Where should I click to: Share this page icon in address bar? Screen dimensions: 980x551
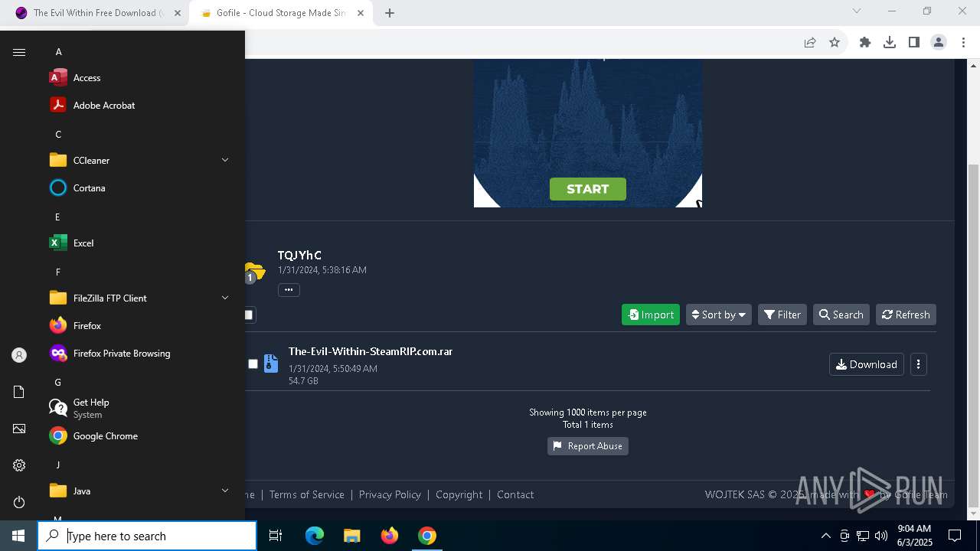click(810, 43)
